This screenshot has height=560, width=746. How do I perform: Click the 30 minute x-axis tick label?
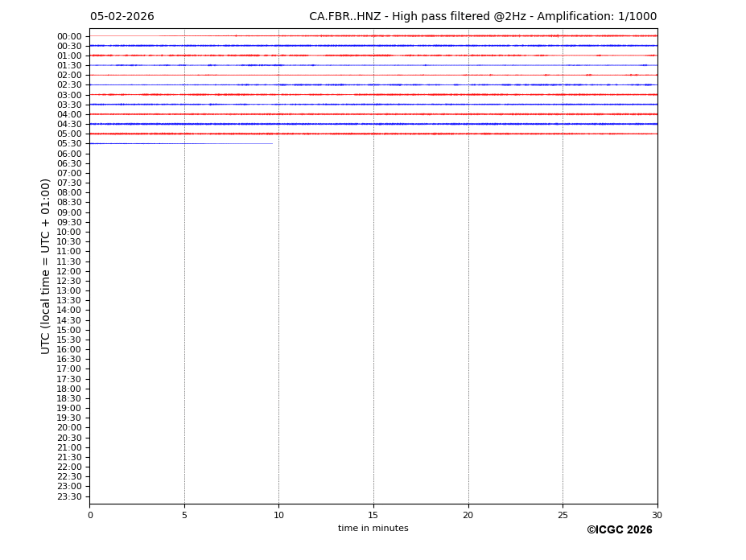pos(657,516)
